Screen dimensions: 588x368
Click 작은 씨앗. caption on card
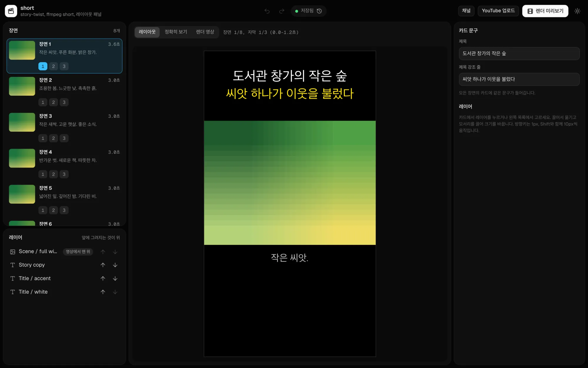(290, 258)
